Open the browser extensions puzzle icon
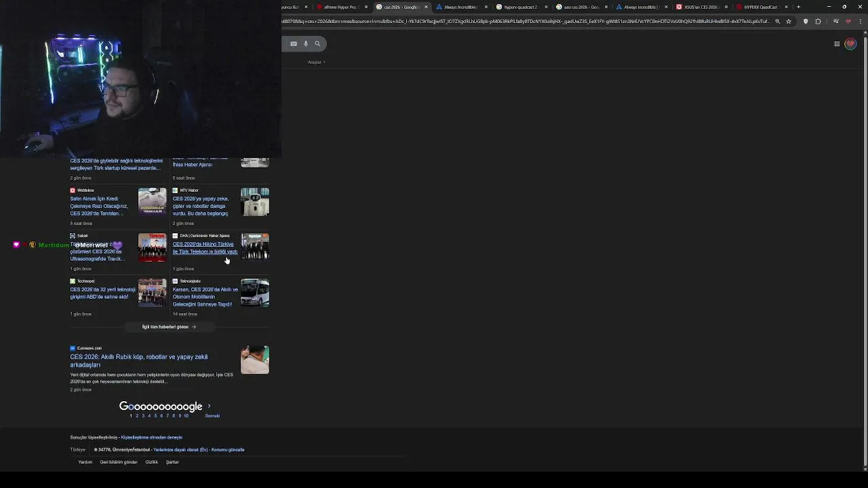 tap(818, 22)
